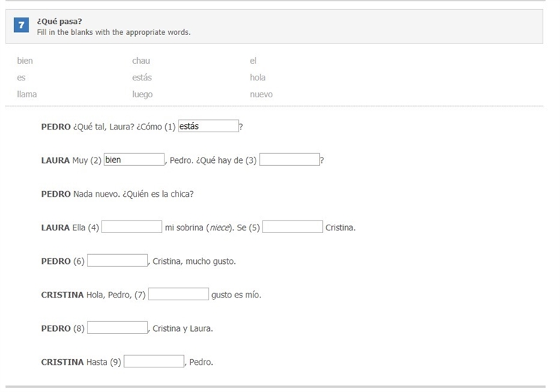
Task: Click the '¿Qué pasa?' exercise title
Action: (59, 22)
